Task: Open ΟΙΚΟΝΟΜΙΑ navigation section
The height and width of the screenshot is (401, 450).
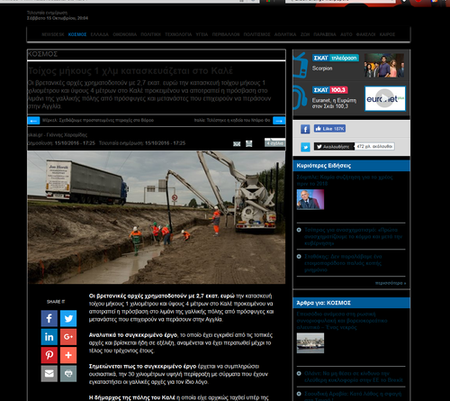Action: click(125, 34)
